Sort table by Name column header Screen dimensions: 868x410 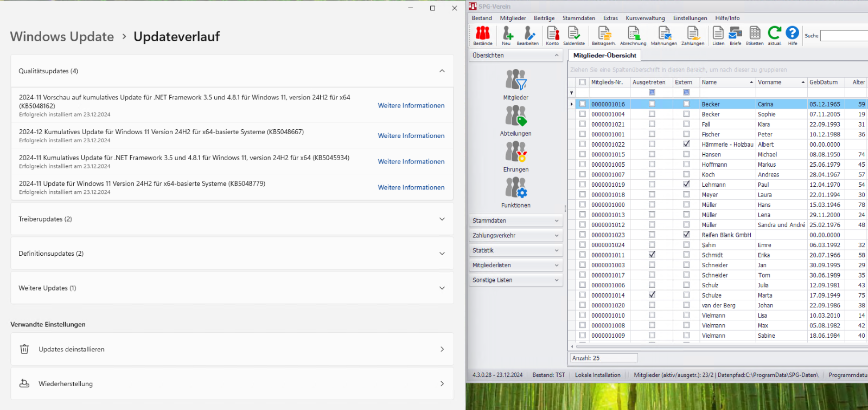pos(727,83)
